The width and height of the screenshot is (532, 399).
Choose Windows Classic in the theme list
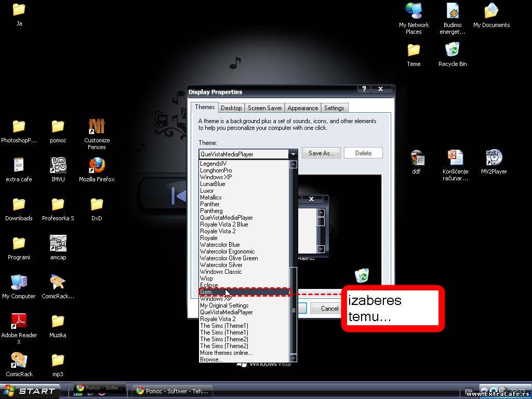point(221,272)
